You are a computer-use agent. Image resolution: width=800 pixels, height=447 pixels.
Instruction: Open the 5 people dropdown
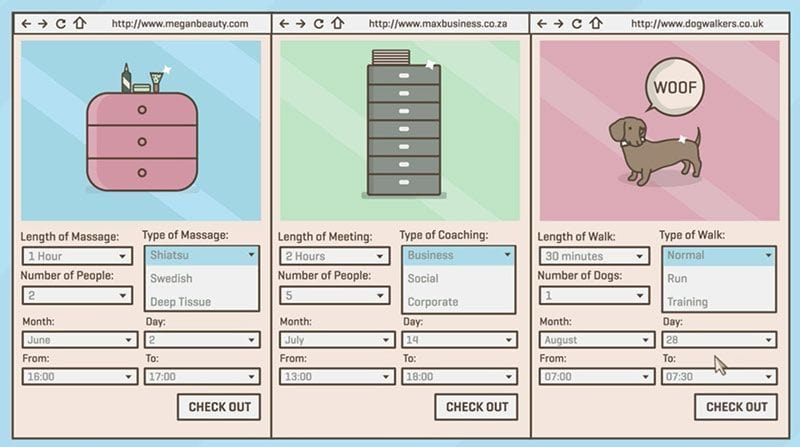335,295
